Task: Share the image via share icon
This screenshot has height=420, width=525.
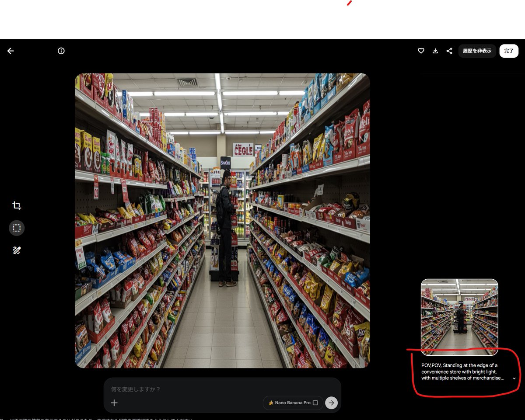Action: (x=449, y=51)
